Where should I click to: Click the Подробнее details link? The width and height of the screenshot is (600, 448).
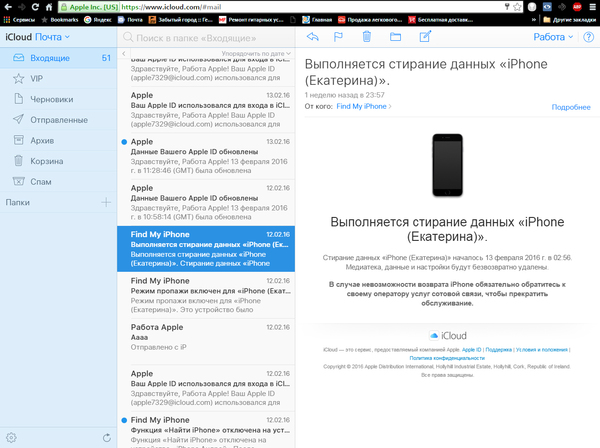pos(570,106)
